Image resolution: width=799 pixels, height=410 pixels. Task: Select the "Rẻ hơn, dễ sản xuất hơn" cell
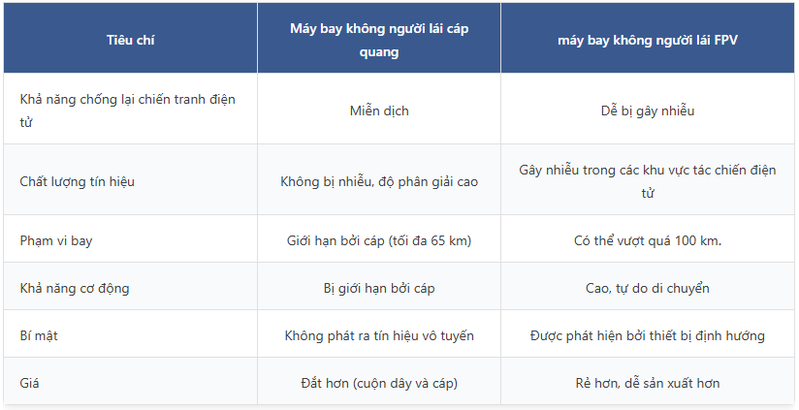(647, 382)
